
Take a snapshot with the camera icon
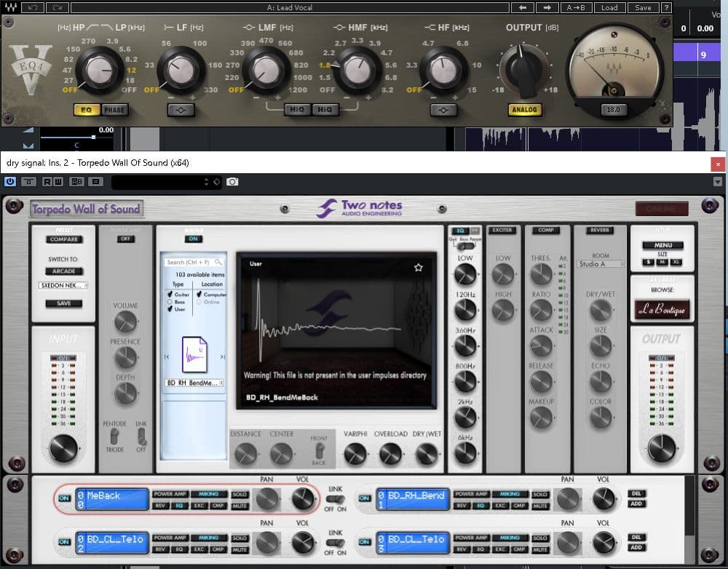[233, 181]
